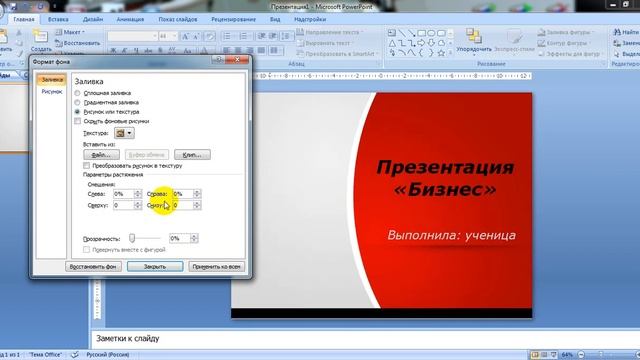Open the Layout (Макет) dropdown
The height and width of the screenshot is (360, 640).
pyautogui.click(x=70, y=32)
